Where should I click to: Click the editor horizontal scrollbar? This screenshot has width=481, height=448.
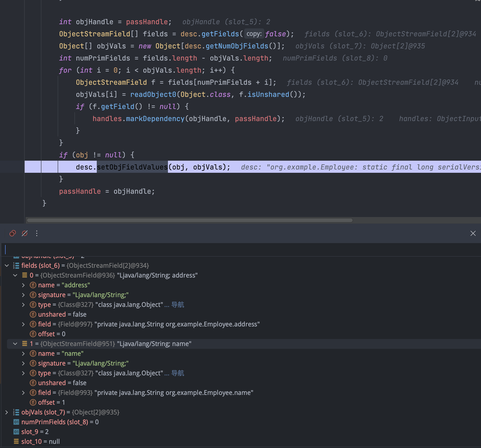[190, 220]
